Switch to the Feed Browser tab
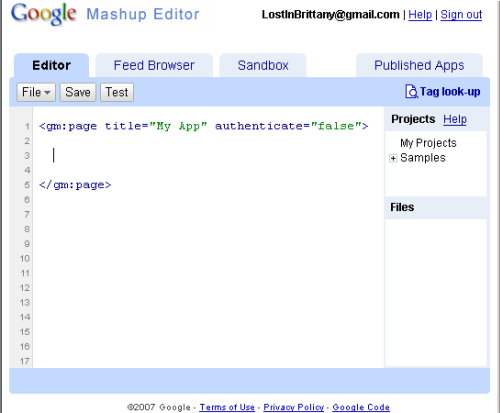Image resolution: width=500 pixels, height=413 pixels. pyautogui.click(x=154, y=65)
